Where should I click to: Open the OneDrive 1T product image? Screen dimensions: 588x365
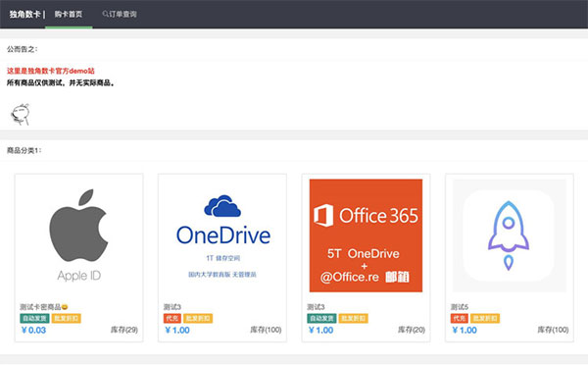tap(222, 235)
